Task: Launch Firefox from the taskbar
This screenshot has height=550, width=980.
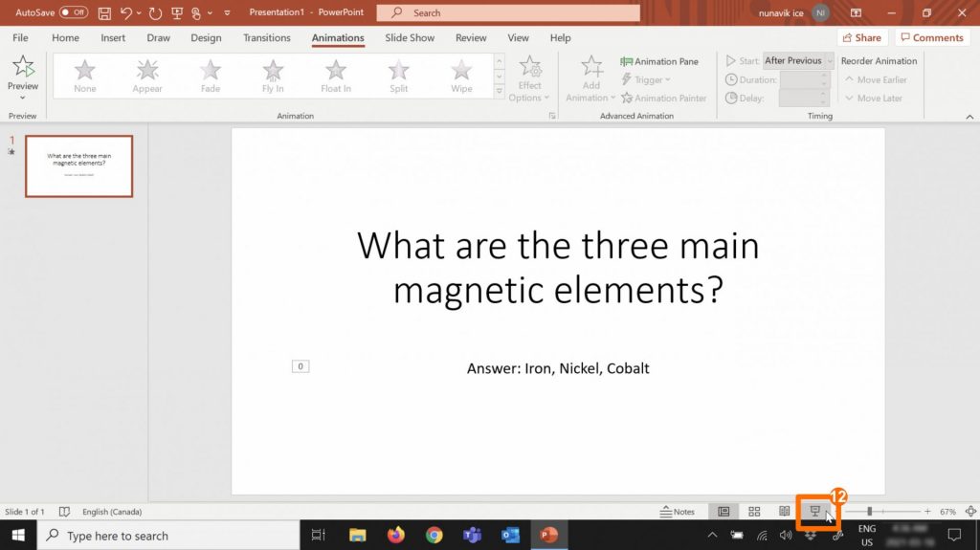Action: [x=396, y=536]
